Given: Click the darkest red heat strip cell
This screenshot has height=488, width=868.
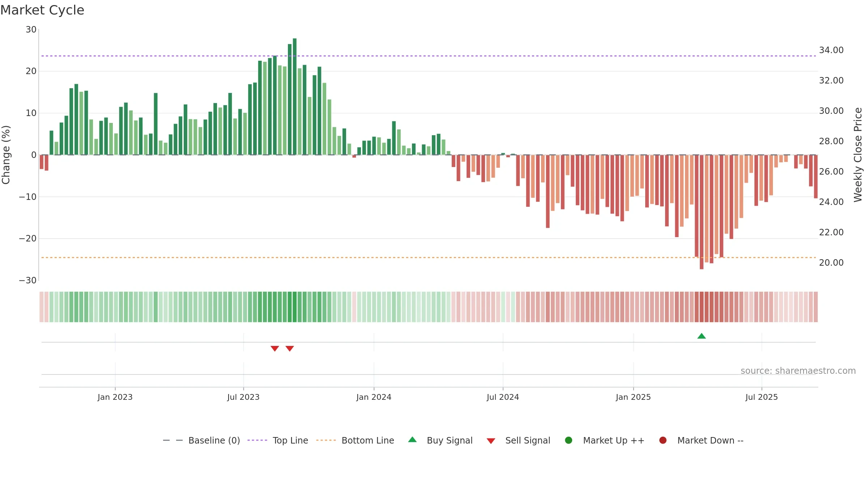Looking at the screenshot, I should pos(702,307).
